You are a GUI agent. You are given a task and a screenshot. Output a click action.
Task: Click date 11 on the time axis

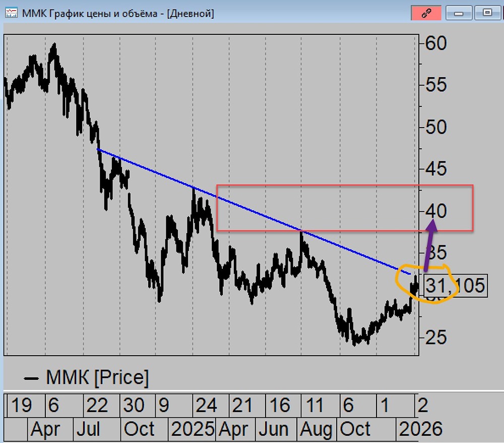pyautogui.click(x=314, y=405)
